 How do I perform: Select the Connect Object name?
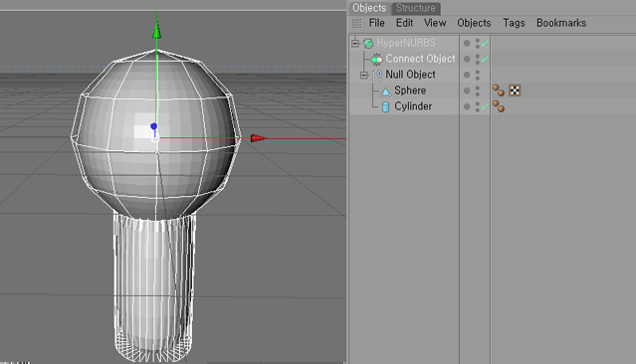coord(420,59)
